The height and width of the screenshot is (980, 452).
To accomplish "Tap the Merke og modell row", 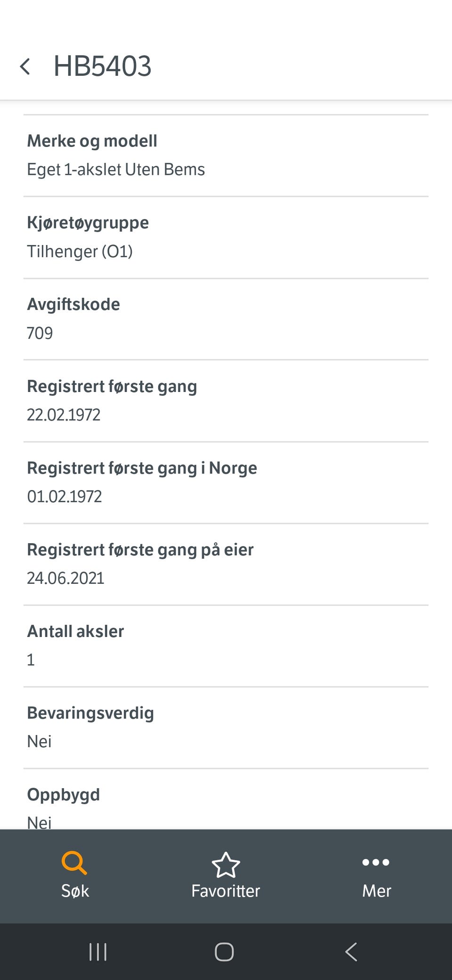I will pos(226,155).
